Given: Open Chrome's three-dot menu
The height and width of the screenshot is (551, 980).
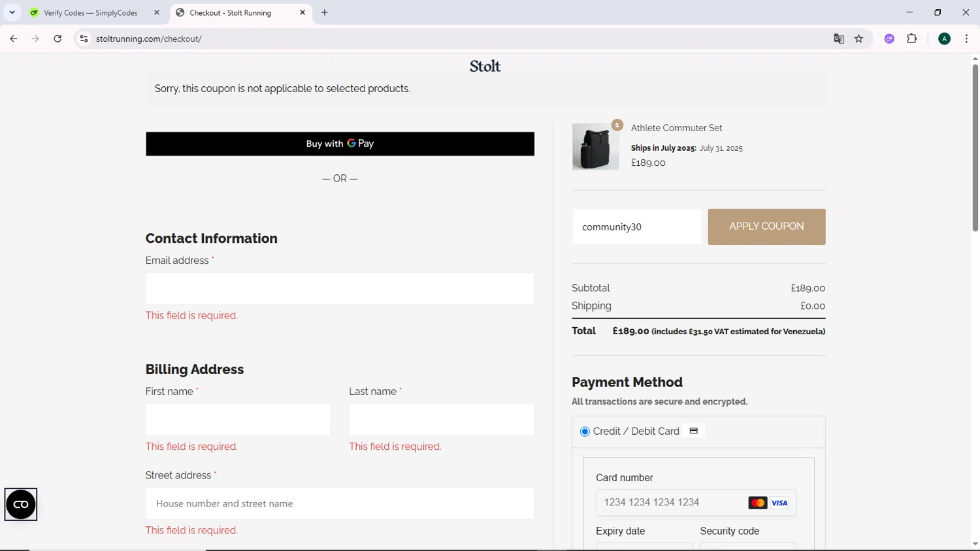Looking at the screenshot, I should point(966,39).
